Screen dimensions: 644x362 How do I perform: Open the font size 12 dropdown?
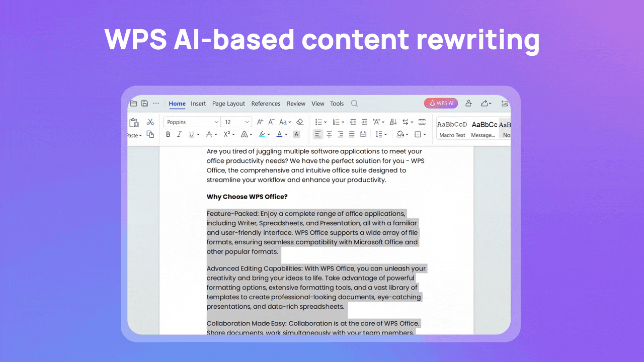[247, 122]
